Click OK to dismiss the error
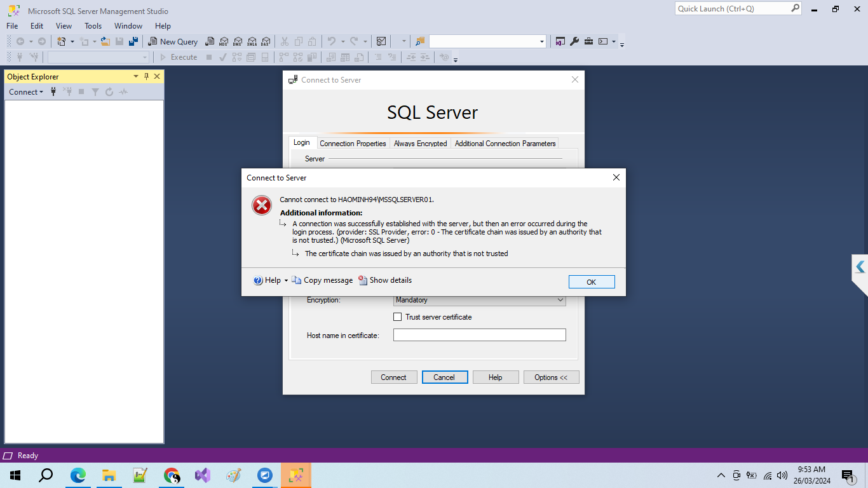This screenshot has width=868, height=488. [592, 282]
